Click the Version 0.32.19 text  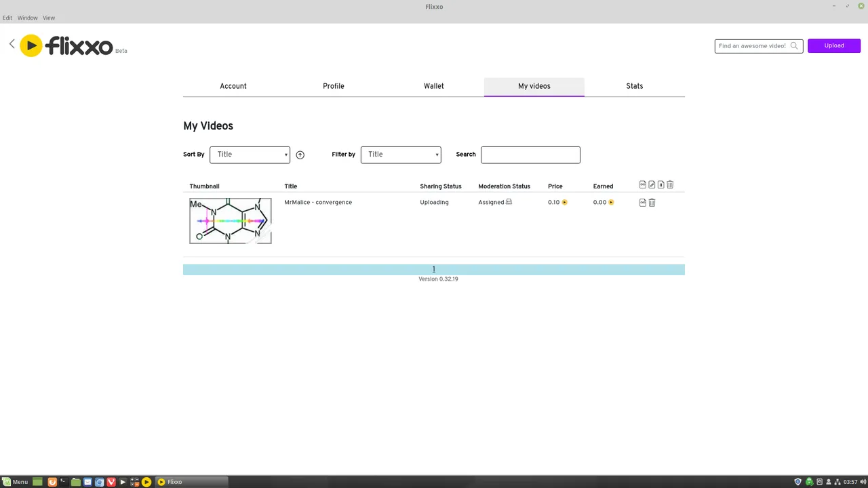pos(438,279)
